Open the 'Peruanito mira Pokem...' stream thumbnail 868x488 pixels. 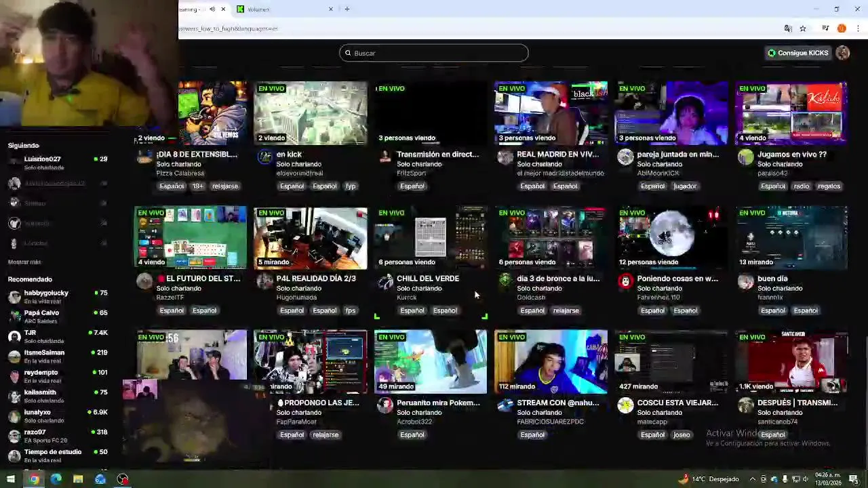(x=431, y=361)
